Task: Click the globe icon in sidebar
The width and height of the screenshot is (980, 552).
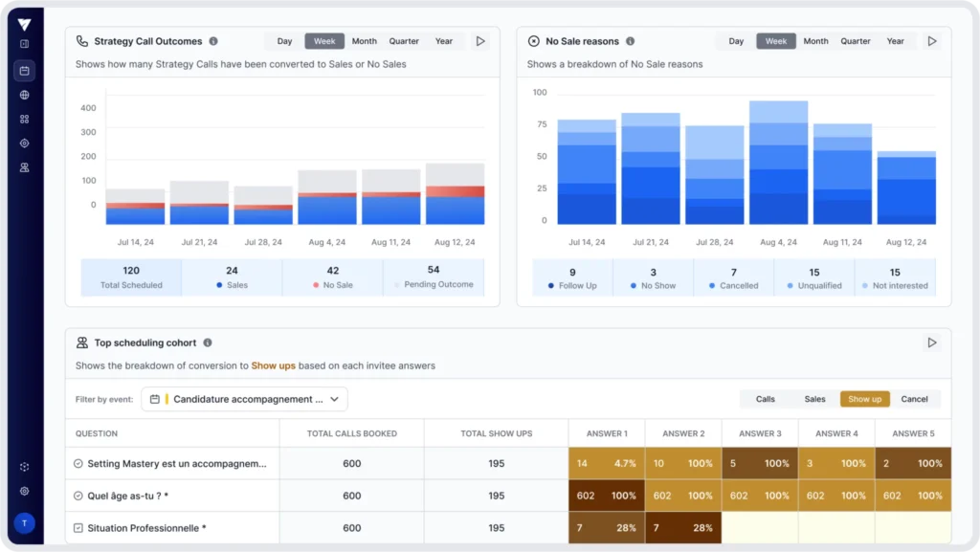Action: click(x=24, y=95)
